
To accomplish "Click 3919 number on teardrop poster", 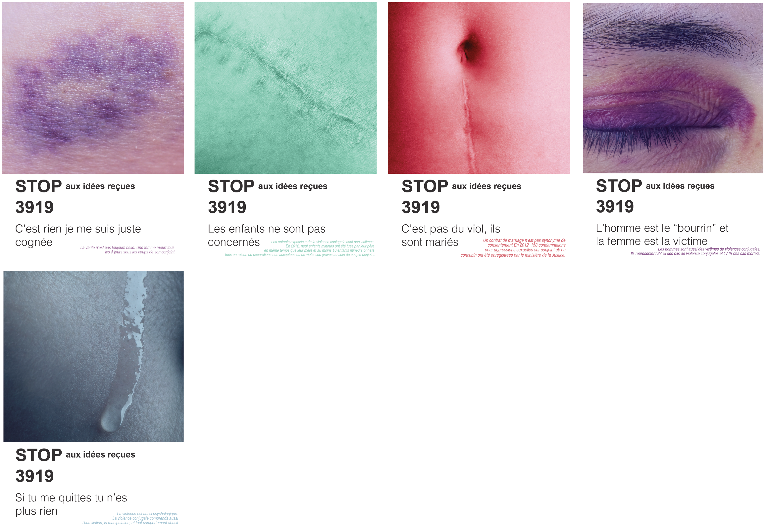I will [35, 476].
